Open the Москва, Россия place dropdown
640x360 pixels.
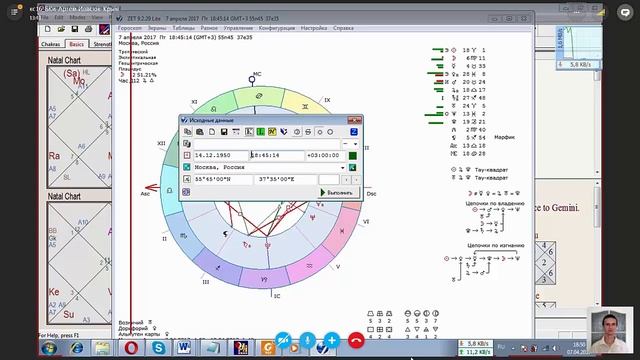pyautogui.click(x=342, y=167)
